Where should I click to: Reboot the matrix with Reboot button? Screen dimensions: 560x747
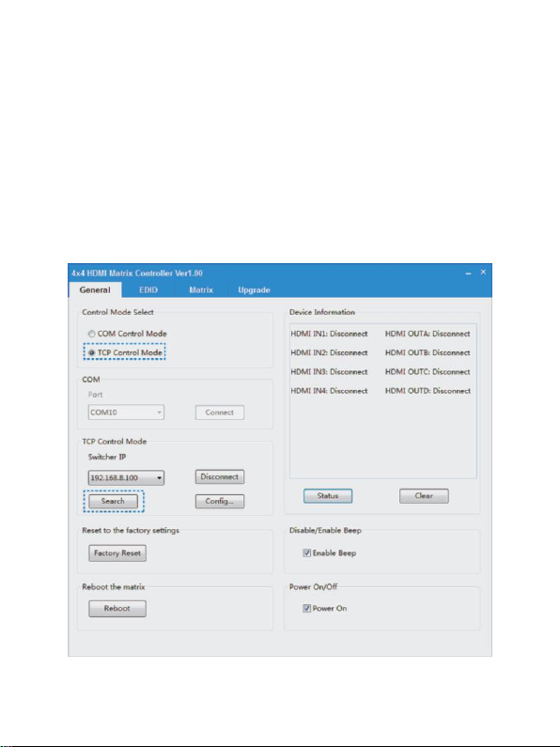pyautogui.click(x=117, y=608)
